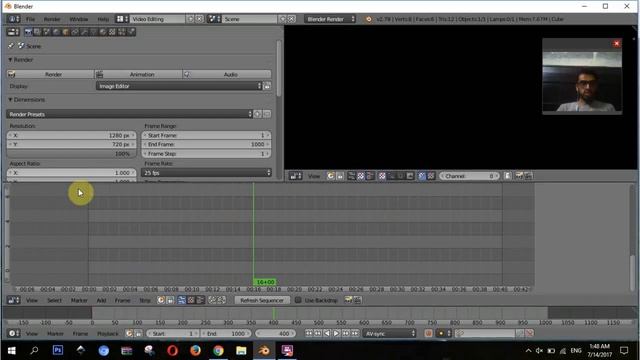Screen dimensions: 640x360
Task: Click the preview Channel 0 field
Action: (469, 176)
